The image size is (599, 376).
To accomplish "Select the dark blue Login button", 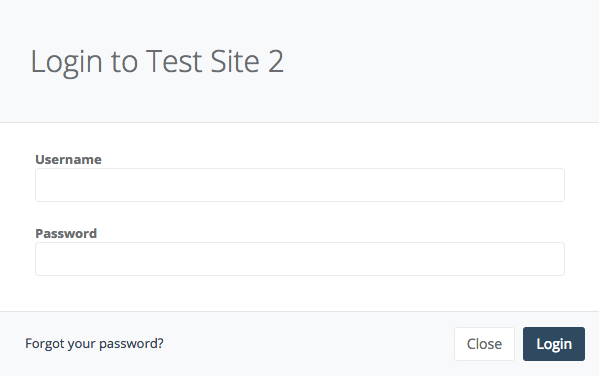I will pos(554,344).
